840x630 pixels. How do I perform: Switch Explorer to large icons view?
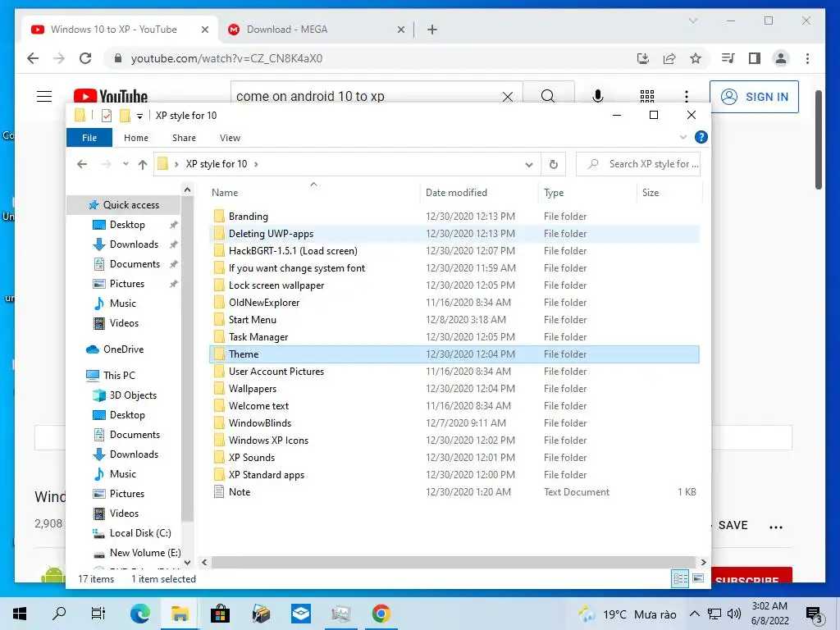click(x=698, y=578)
